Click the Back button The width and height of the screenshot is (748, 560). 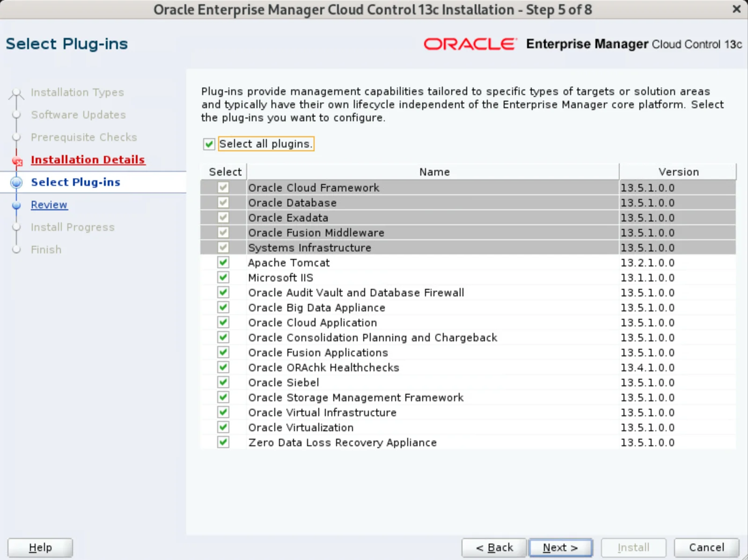pyautogui.click(x=494, y=547)
